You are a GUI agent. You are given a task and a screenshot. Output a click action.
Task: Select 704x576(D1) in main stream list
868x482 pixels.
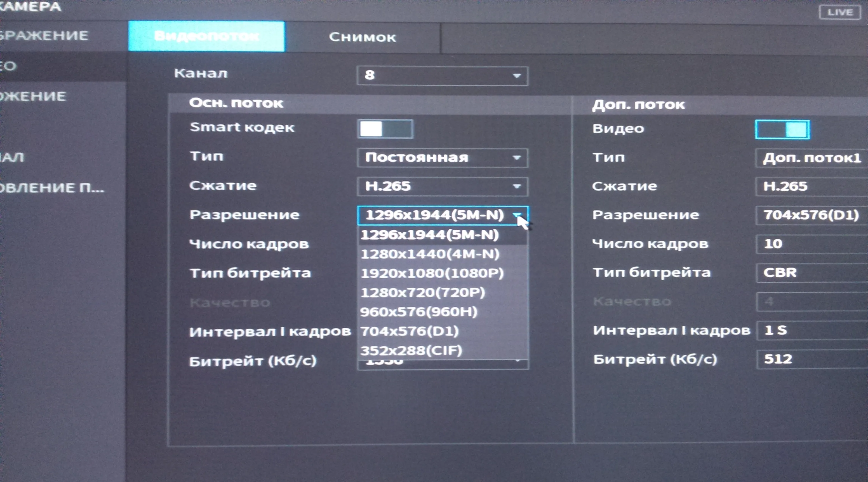click(x=410, y=331)
